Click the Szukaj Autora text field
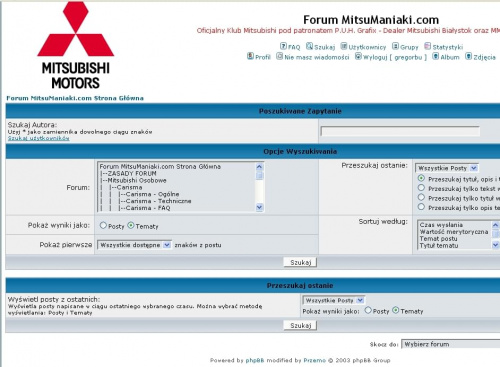 (400, 131)
